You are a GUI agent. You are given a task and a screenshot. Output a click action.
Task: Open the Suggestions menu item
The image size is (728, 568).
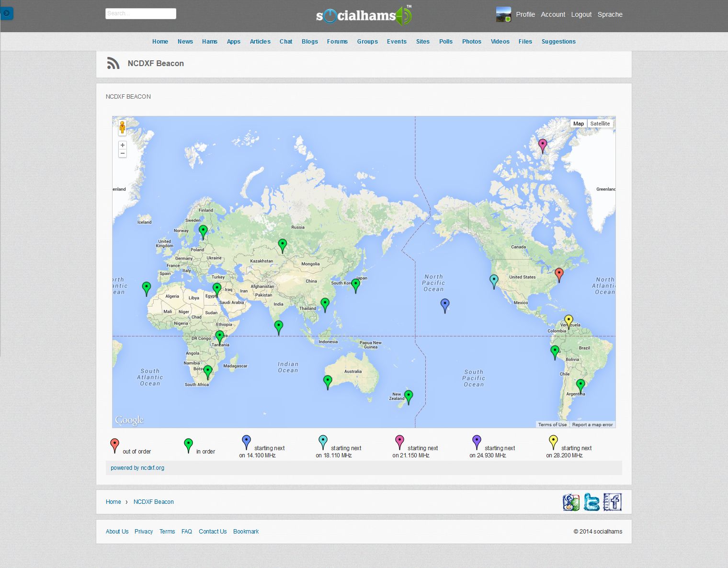click(x=558, y=42)
